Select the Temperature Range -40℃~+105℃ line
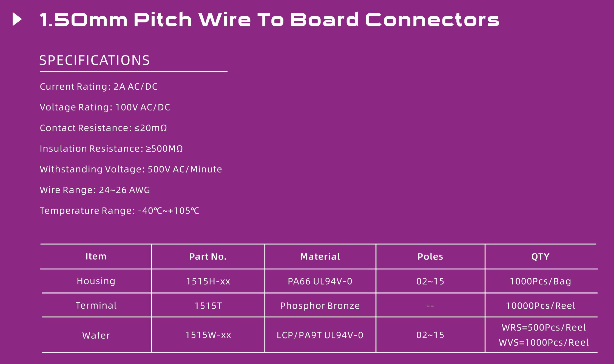Viewport: 614px width, 364px height. 120,211
